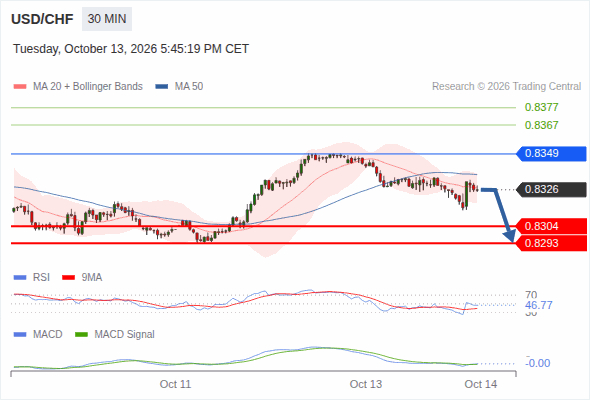Click the MA 20 + Bollinger Bands legend swatch
The image size is (590, 400).
pos(20,87)
